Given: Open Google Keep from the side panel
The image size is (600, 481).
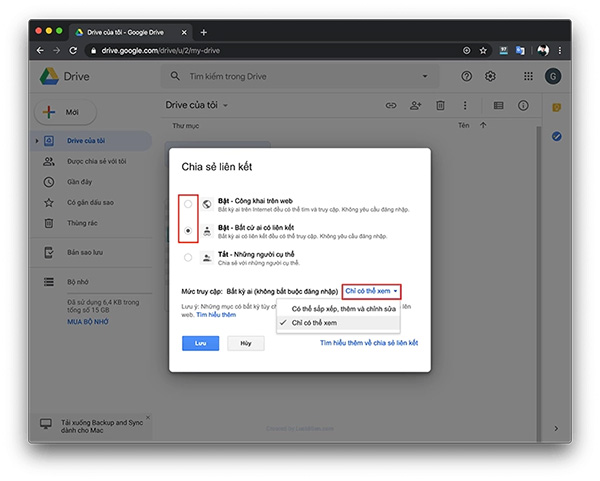Looking at the screenshot, I should [x=557, y=106].
